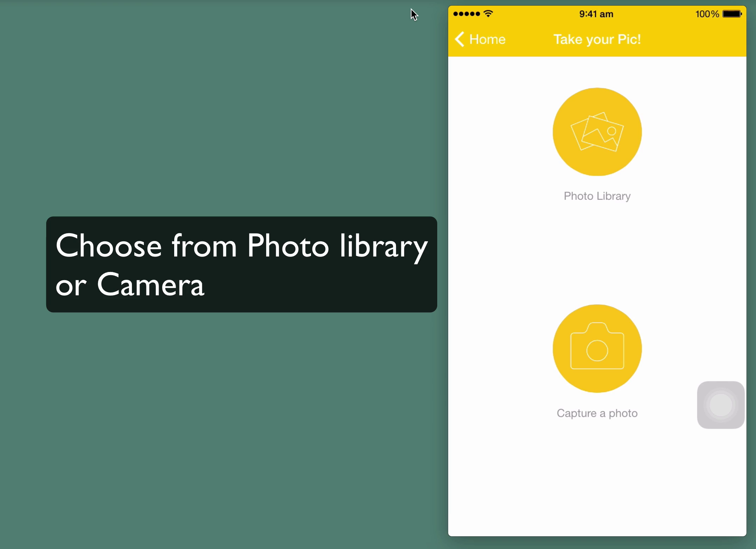Image resolution: width=756 pixels, height=549 pixels.
Task: Click the Take your Pic! title
Action: (597, 39)
